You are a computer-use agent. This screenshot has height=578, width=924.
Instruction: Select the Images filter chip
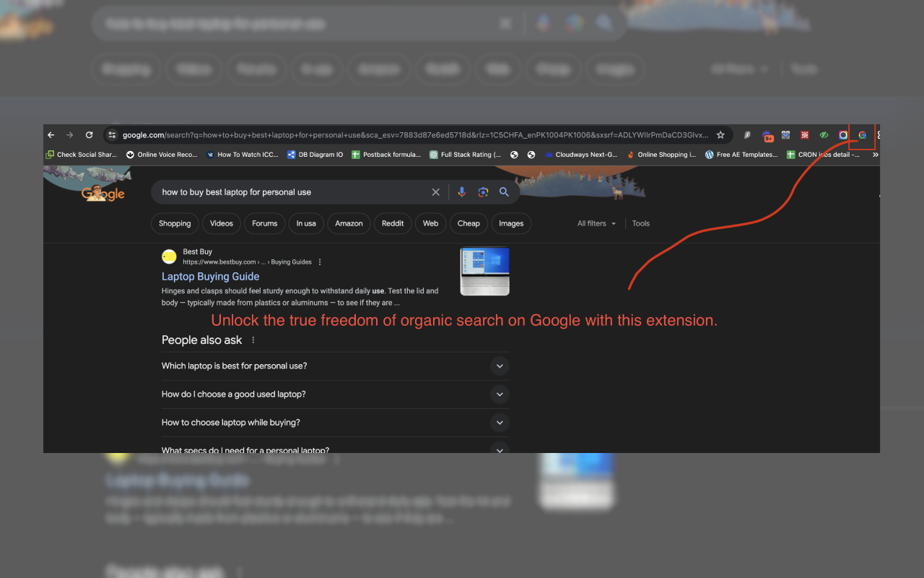[511, 224]
